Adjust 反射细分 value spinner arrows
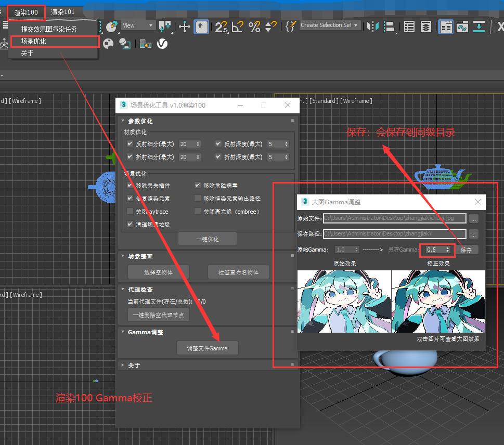The image size is (504, 445). point(198,144)
